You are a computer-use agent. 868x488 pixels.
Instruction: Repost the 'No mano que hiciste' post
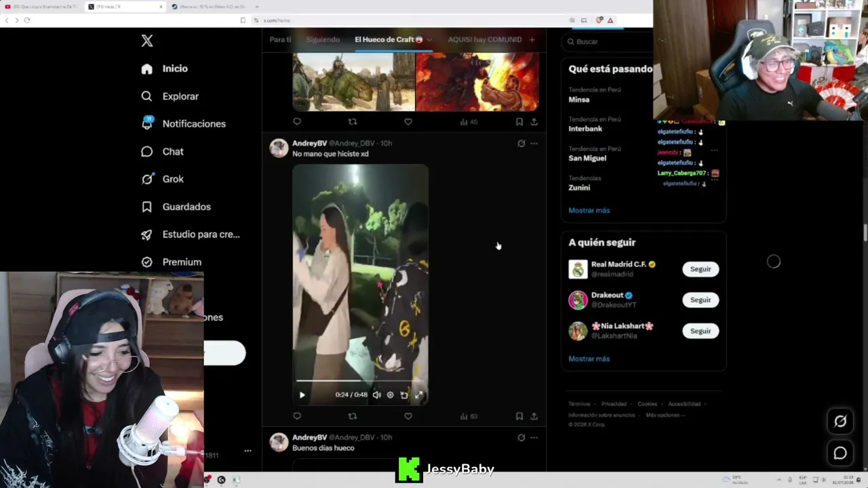(353, 416)
